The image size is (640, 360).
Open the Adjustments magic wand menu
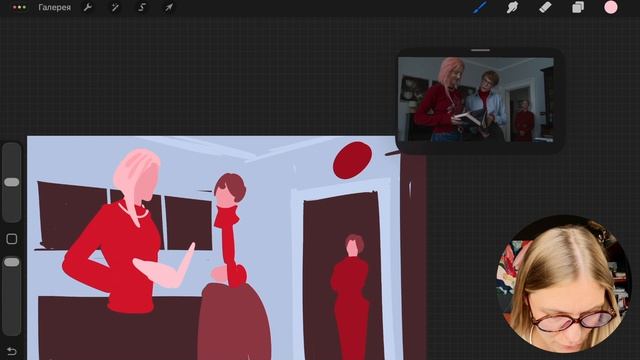pyautogui.click(x=115, y=7)
